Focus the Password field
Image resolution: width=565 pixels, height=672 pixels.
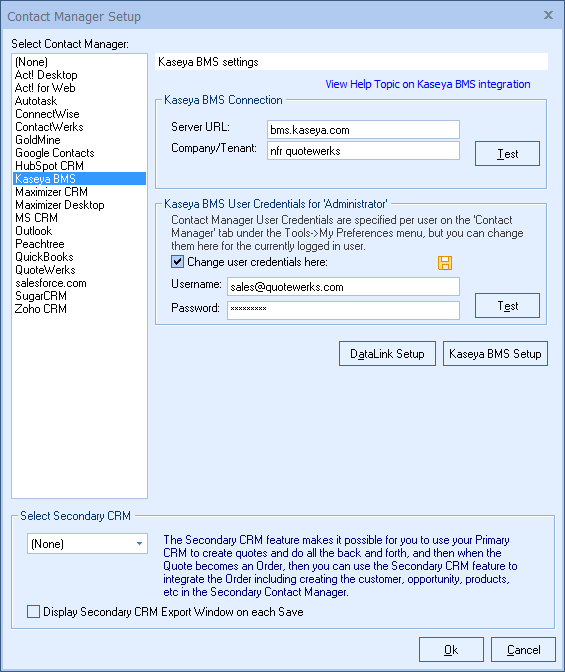[x=343, y=310]
